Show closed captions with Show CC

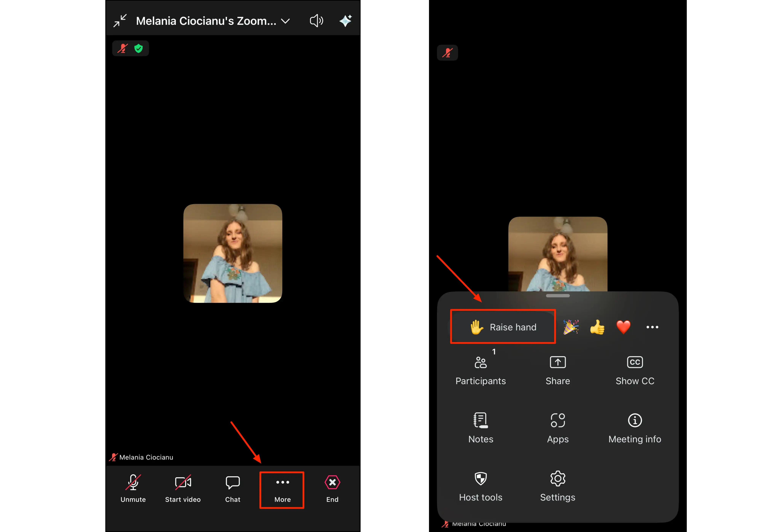634,369
